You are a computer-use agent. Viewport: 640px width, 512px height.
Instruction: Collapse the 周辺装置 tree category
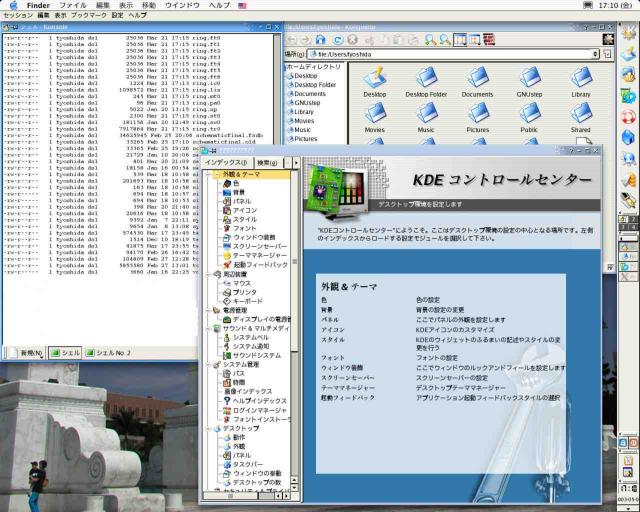pyautogui.click(x=209, y=274)
